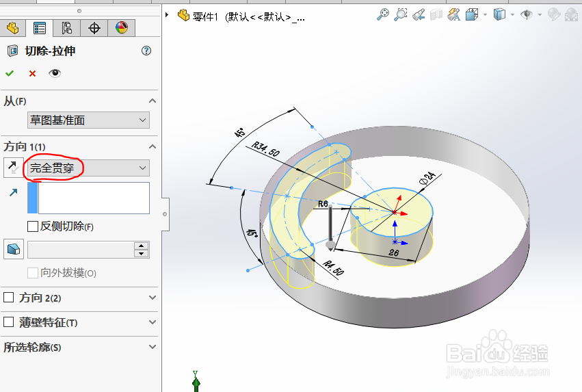The height and width of the screenshot is (392, 582).
Task: Open the 完全贯穿 end condition dropdown
Action: (x=88, y=168)
